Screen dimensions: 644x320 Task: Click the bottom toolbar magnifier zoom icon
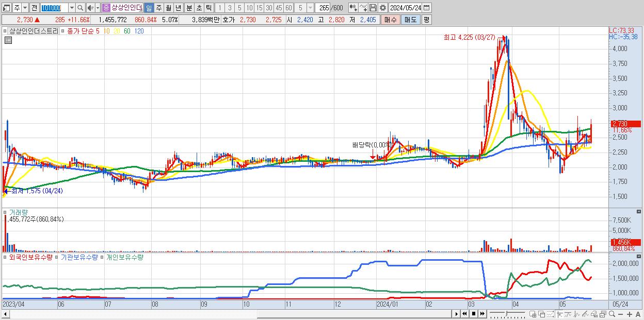tap(612, 314)
